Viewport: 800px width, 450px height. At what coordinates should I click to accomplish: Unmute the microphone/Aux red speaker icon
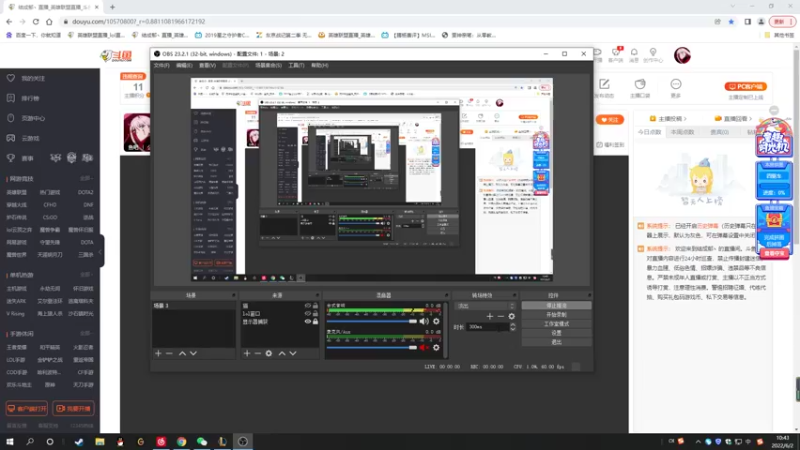tap(423, 347)
